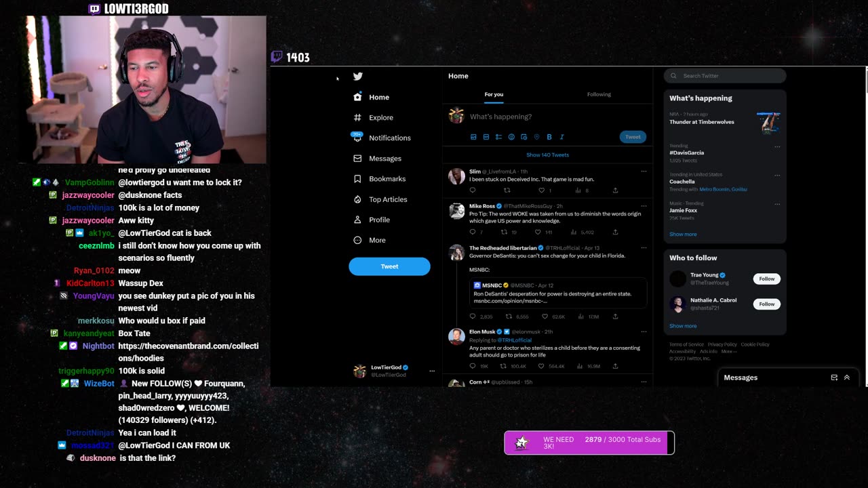The width and height of the screenshot is (868, 488).
Task: Click the 2879/3000 Total Subs goal bar
Action: [x=589, y=443]
